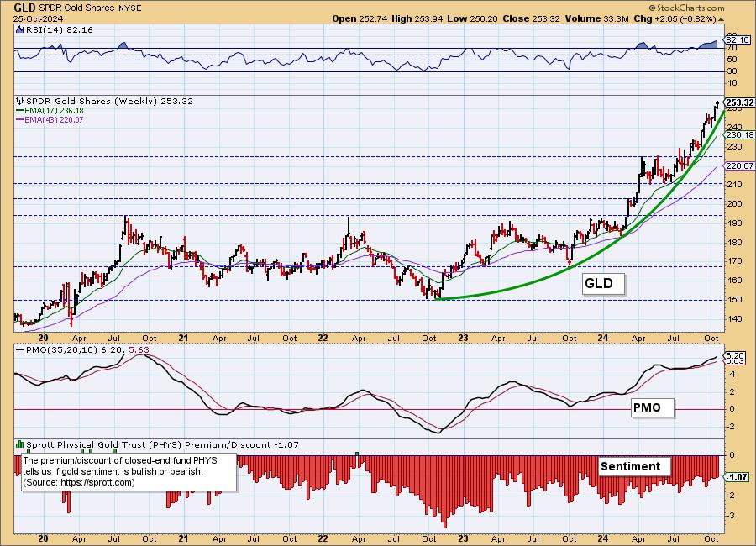Click the RSI axis label 30

[732, 71]
